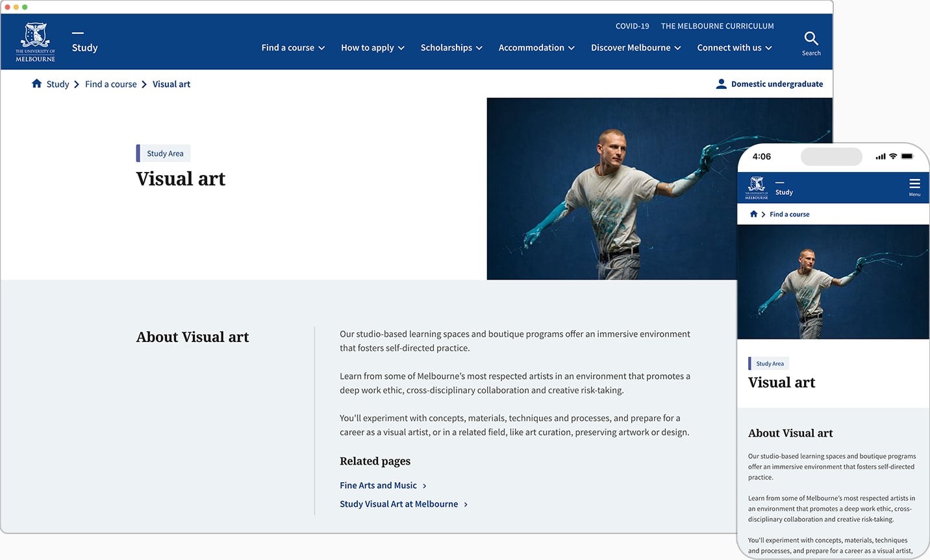Select the Domestic undergraduate profile link

coord(777,84)
